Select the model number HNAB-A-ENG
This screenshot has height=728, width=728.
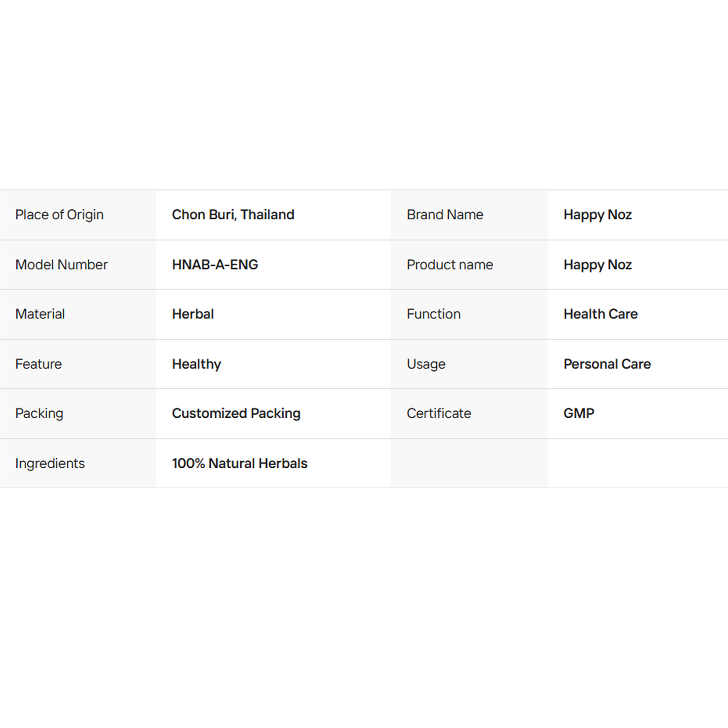click(x=215, y=265)
